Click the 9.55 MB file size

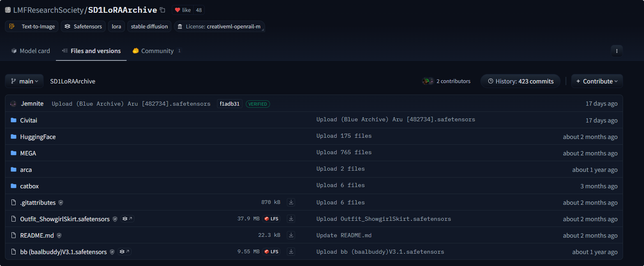(x=248, y=252)
